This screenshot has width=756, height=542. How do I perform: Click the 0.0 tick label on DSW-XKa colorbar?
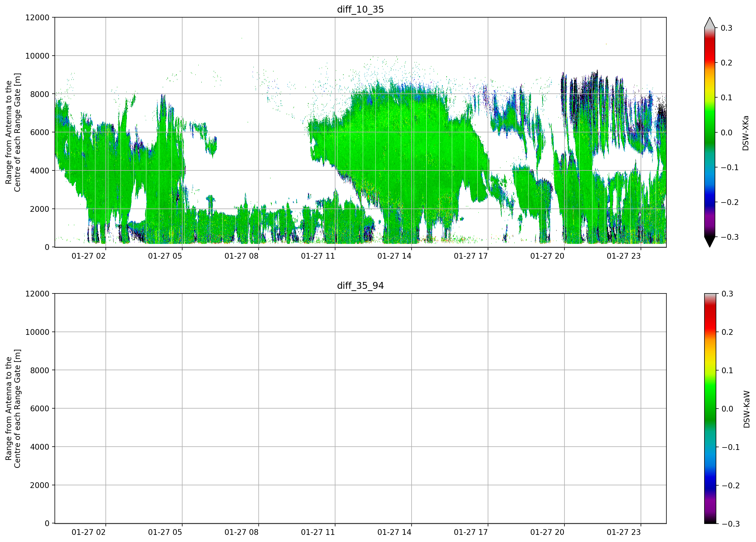(726, 133)
